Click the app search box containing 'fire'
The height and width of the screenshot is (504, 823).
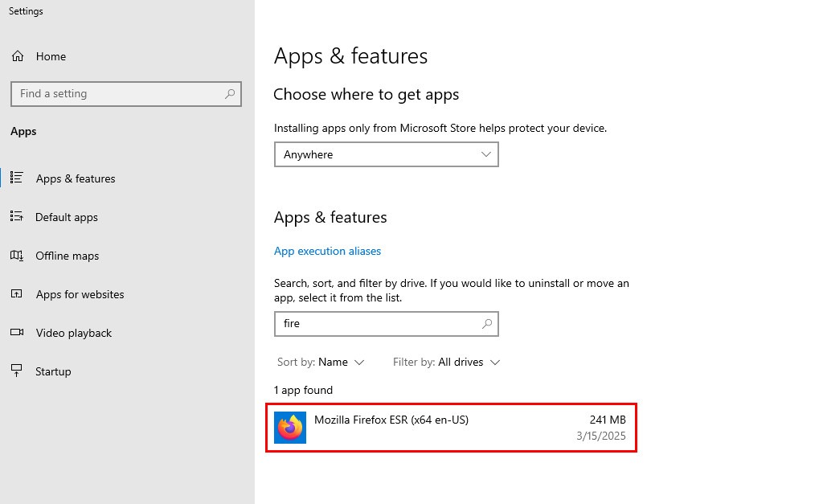point(387,324)
